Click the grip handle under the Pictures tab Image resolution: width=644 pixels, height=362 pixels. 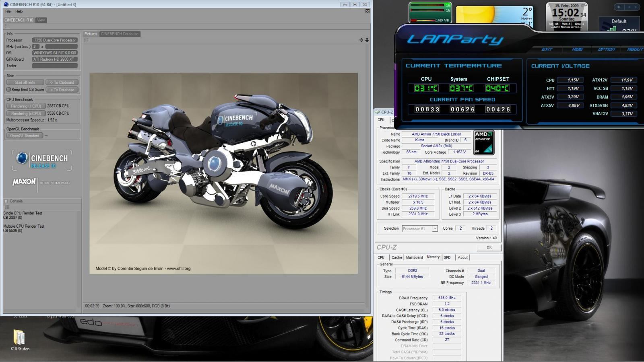[x=86, y=40]
